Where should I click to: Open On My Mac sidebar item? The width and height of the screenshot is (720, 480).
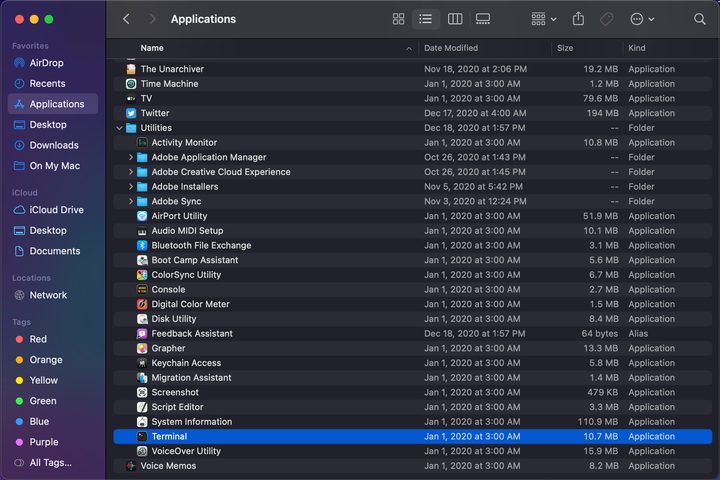coord(53,166)
